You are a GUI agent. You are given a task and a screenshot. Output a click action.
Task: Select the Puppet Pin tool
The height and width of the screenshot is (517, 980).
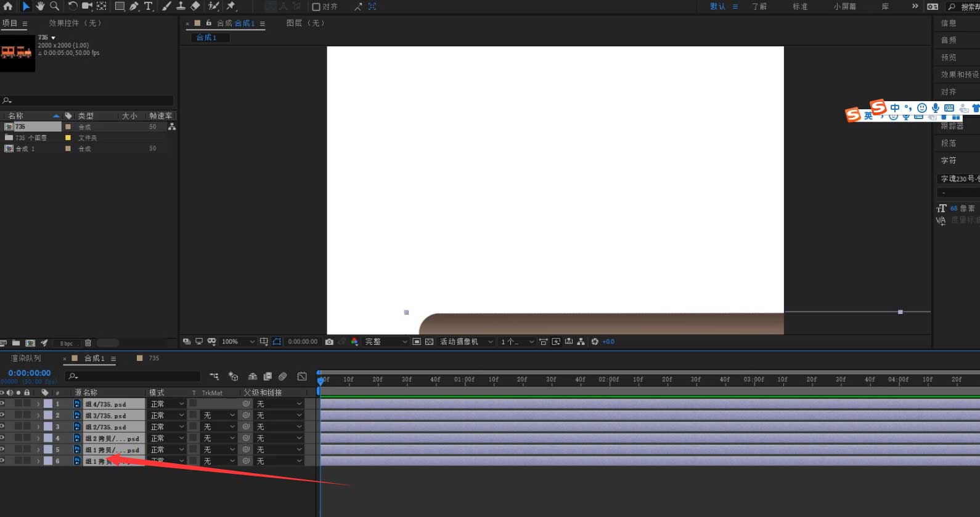coord(231,6)
